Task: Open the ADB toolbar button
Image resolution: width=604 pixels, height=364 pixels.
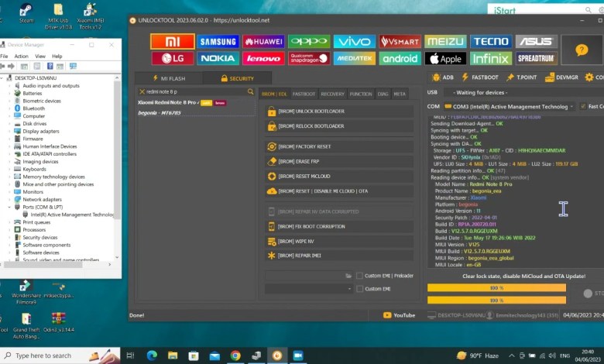Action: click(443, 77)
